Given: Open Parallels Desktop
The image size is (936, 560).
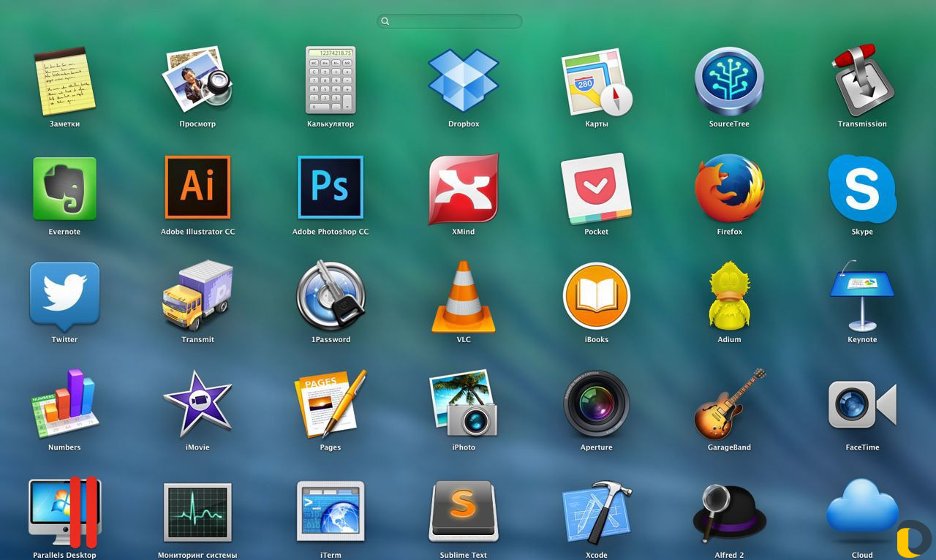Looking at the screenshot, I should click(64, 512).
